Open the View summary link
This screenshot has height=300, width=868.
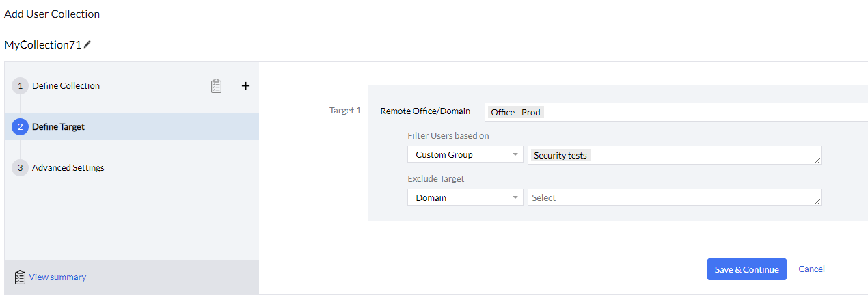57,277
